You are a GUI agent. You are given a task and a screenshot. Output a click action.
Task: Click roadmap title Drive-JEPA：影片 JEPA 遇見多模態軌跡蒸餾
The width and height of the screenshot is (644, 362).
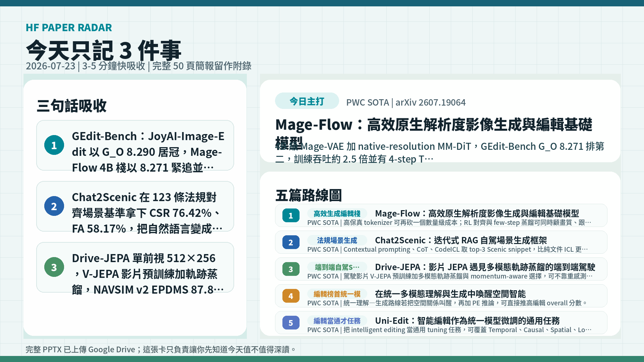(x=485, y=267)
